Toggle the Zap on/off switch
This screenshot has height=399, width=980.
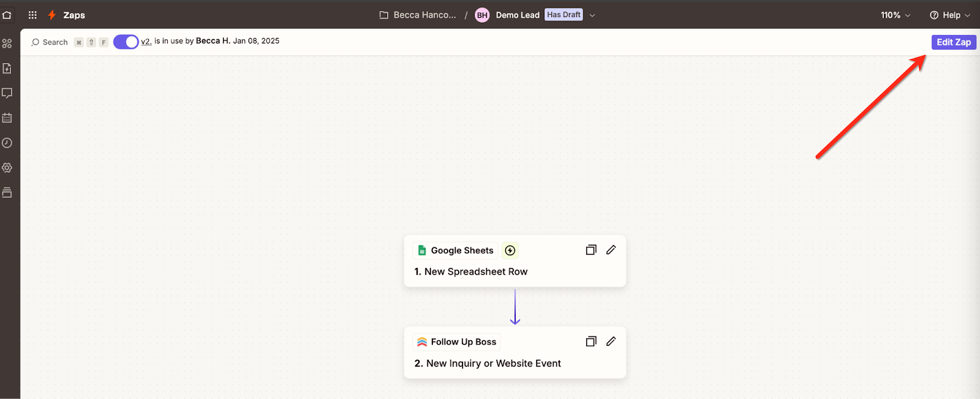pyautogui.click(x=126, y=42)
